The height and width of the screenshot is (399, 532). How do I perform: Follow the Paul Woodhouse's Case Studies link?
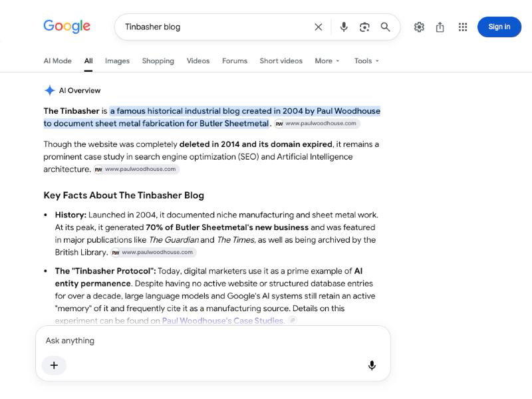click(x=223, y=321)
